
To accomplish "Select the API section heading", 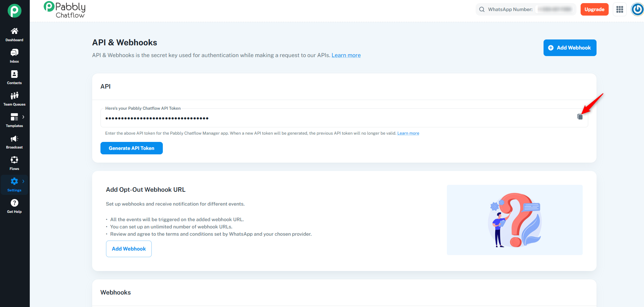I will 106,87.
